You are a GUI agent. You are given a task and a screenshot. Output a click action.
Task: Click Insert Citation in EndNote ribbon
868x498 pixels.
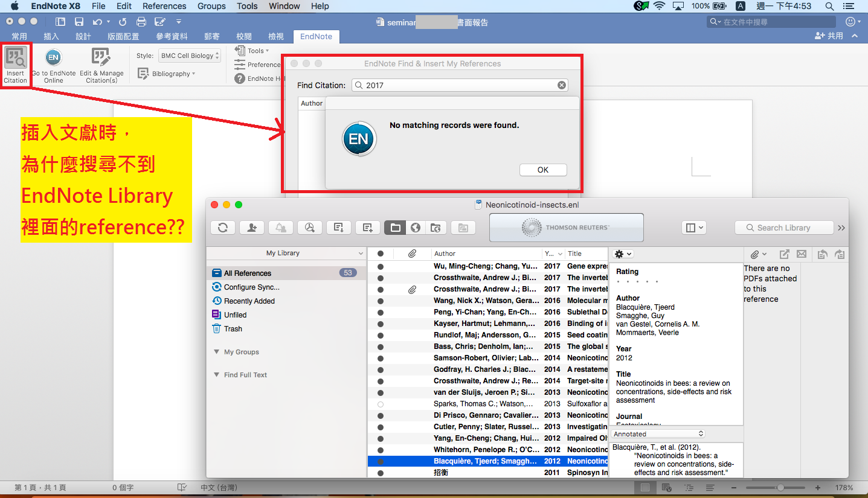tap(15, 65)
